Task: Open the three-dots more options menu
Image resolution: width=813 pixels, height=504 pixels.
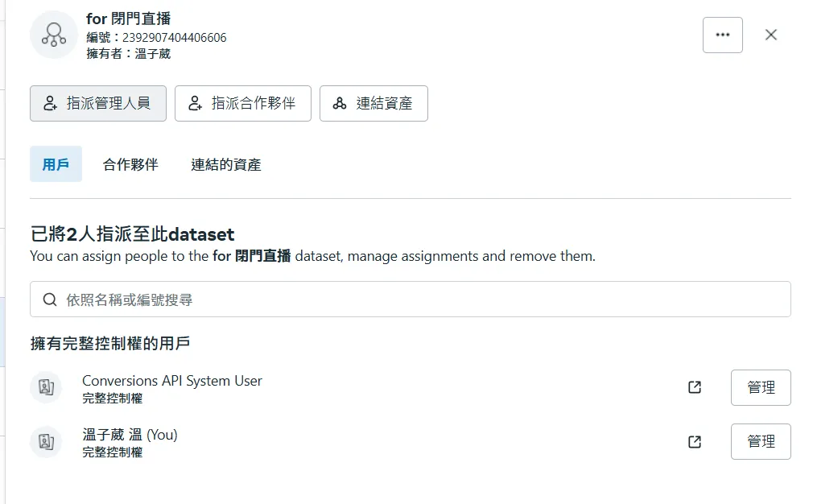Action: (x=722, y=35)
